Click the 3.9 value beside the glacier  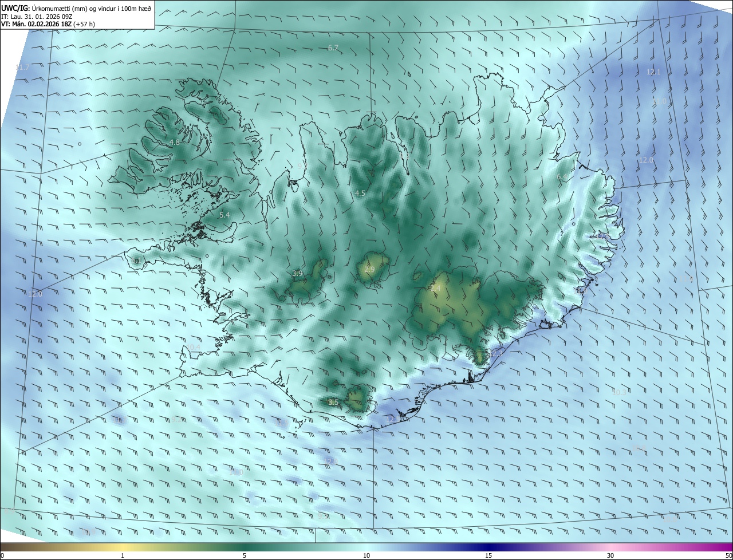pyautogui.click(x=297, y=274)
